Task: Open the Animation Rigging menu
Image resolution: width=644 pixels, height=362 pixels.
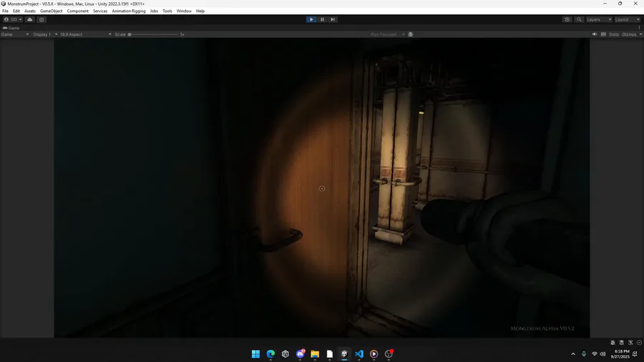Action: click(129, 11)
